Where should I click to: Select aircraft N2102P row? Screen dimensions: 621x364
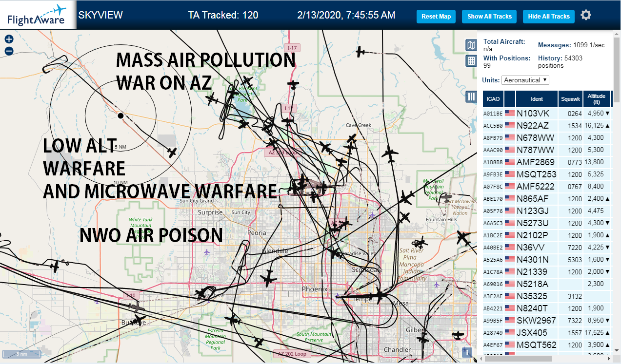[547, 235]
